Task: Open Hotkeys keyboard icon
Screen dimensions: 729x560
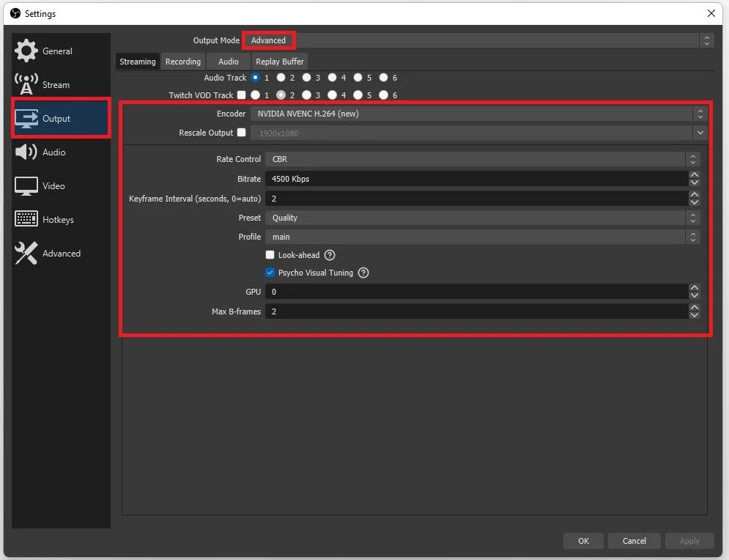Action: 26,219
